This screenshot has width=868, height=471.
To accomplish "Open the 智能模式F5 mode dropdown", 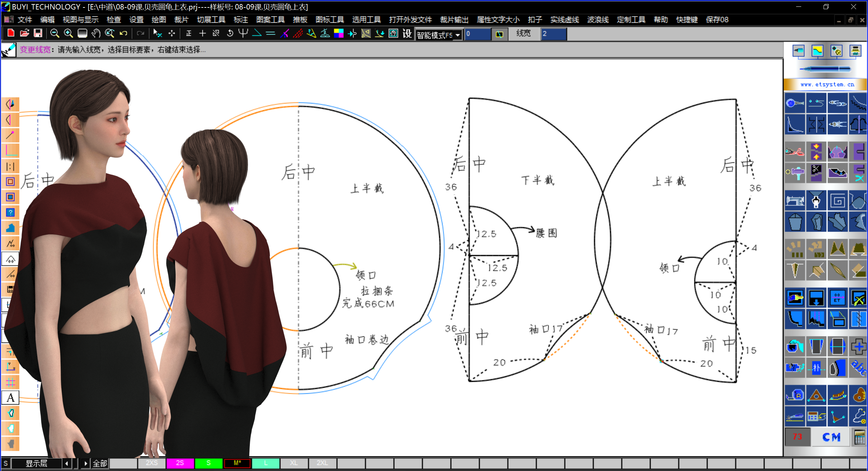I will click(458, 35).
